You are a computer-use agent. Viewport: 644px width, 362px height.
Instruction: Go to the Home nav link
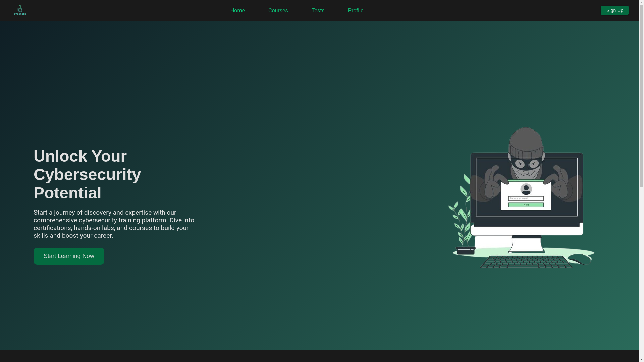[237, 11]
